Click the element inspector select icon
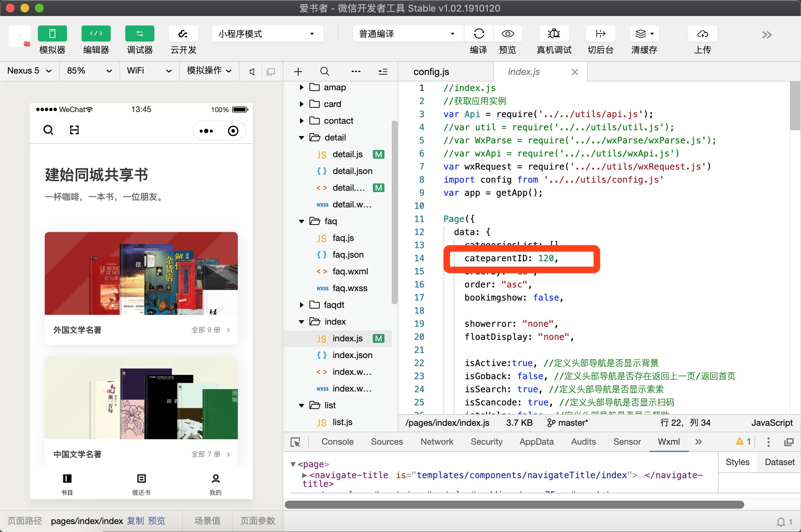801x532 pixels. 295,442
